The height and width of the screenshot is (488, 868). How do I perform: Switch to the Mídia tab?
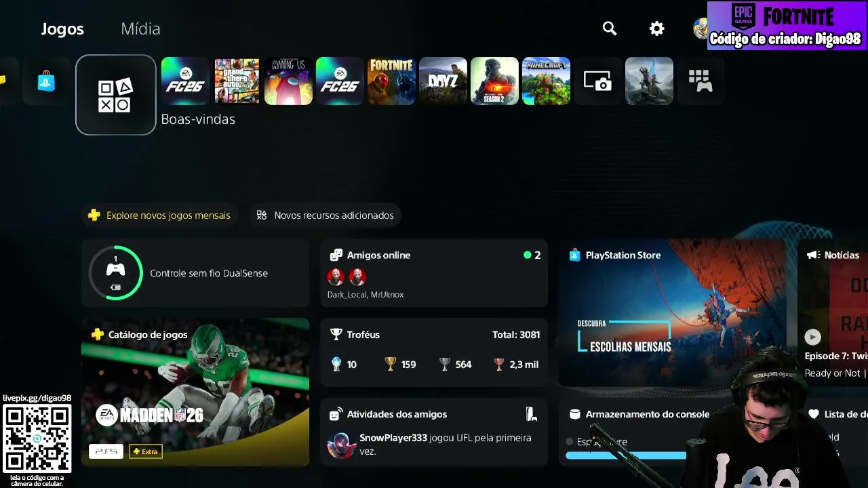pos(140,28)
